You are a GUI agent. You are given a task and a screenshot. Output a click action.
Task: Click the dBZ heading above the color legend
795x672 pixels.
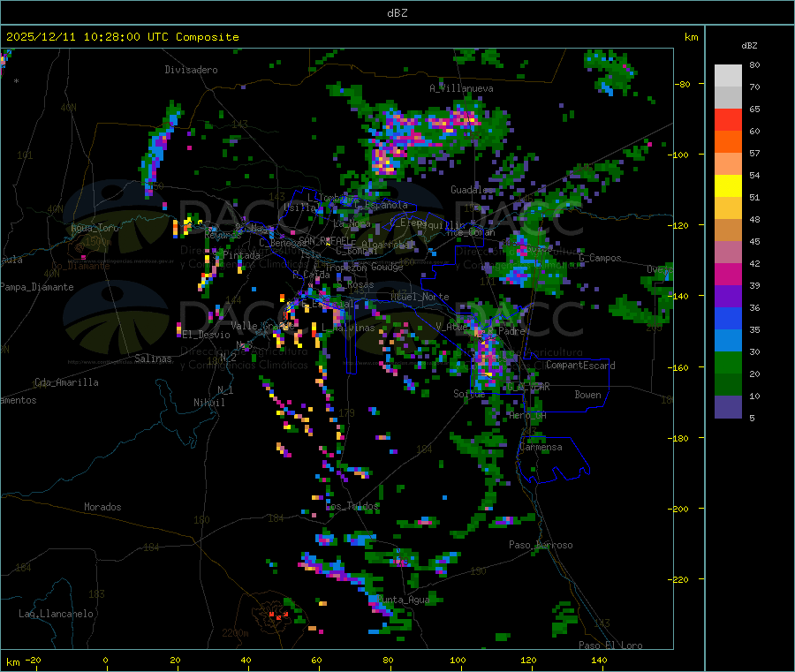749,46
